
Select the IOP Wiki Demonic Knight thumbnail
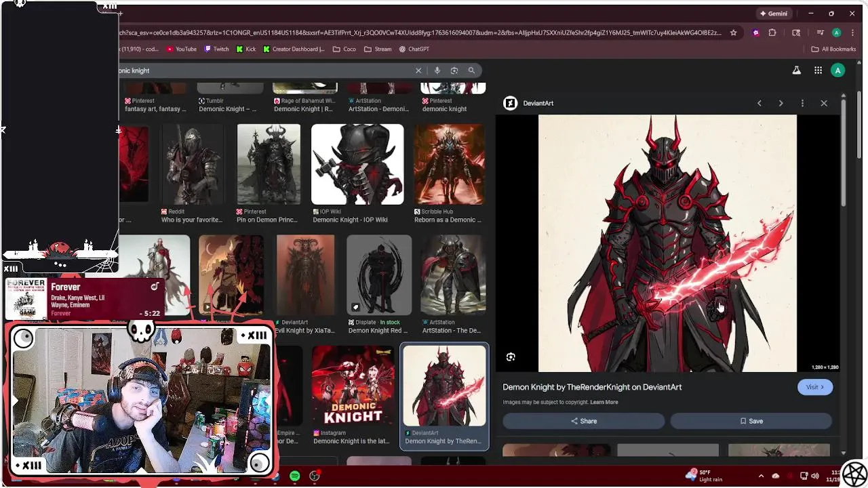357,164
